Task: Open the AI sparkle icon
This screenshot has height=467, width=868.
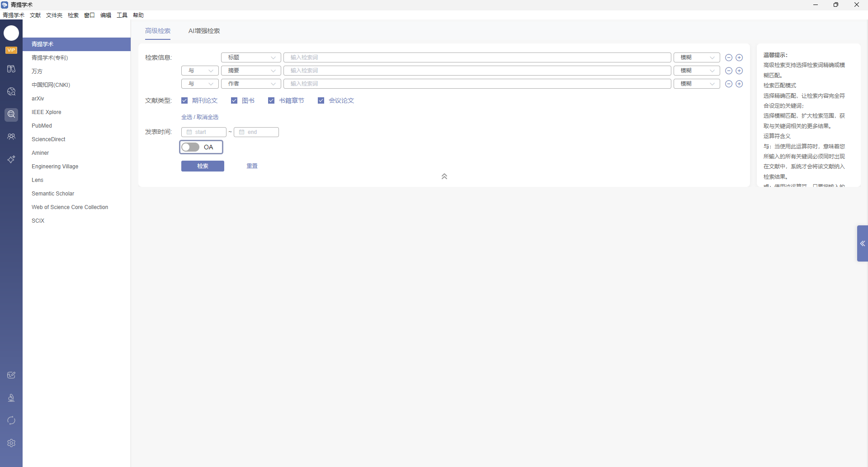Action: coord(11,159)
